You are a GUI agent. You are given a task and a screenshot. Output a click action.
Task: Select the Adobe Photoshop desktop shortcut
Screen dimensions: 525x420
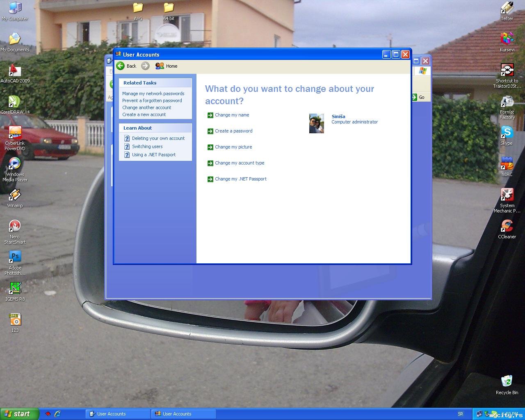[x=15, y=263]
